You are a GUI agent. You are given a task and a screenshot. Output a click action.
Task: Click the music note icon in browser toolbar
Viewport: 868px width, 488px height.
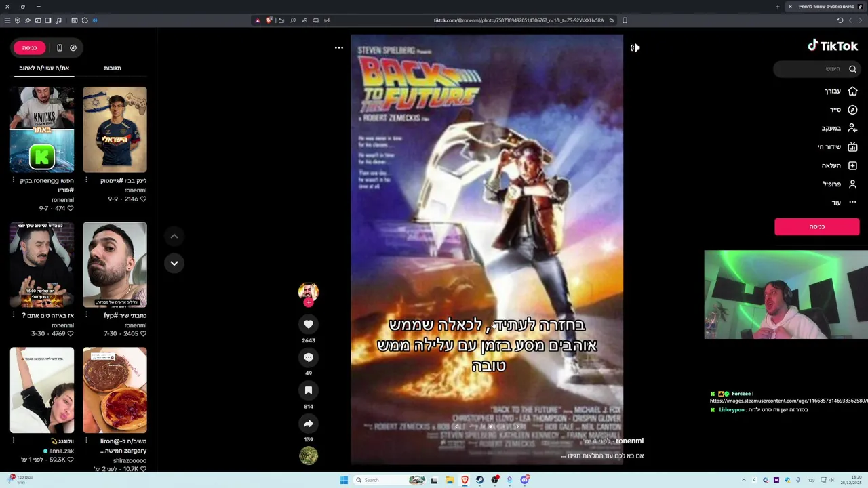click(58, 20)
